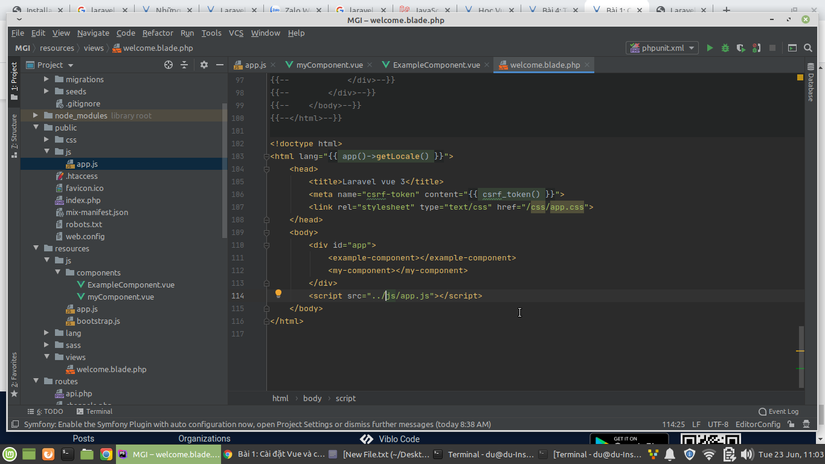Expand the css folder
This screenshot has width=825, height=464.
click(46, 139)
